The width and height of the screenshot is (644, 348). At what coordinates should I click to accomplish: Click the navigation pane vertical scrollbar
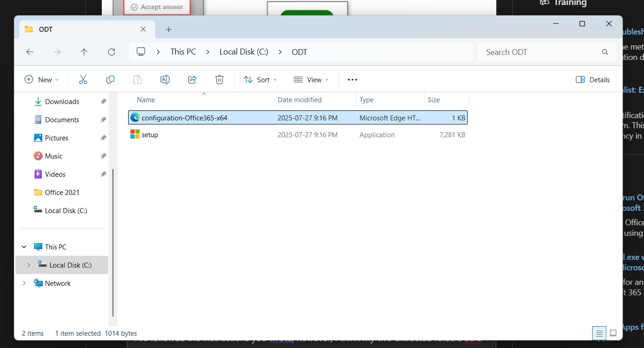point(112,243)
